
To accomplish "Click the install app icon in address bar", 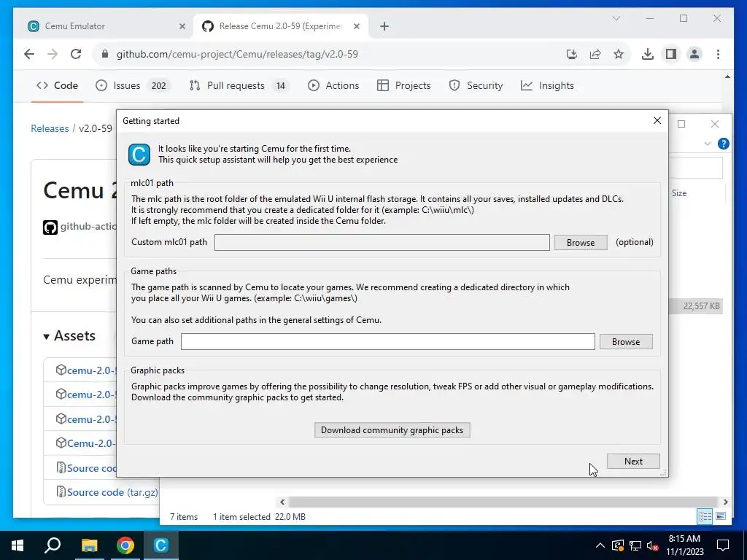I will pyautogui.click(x=572, y=54).
